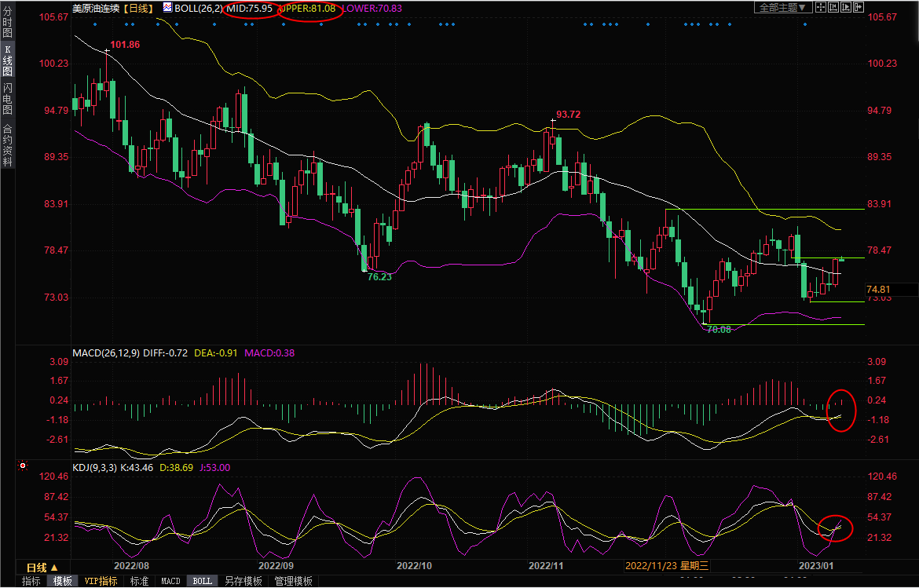Expand the 日线 period selector
The height and width of the screenshot is (588, 919).
click(42, 568)
